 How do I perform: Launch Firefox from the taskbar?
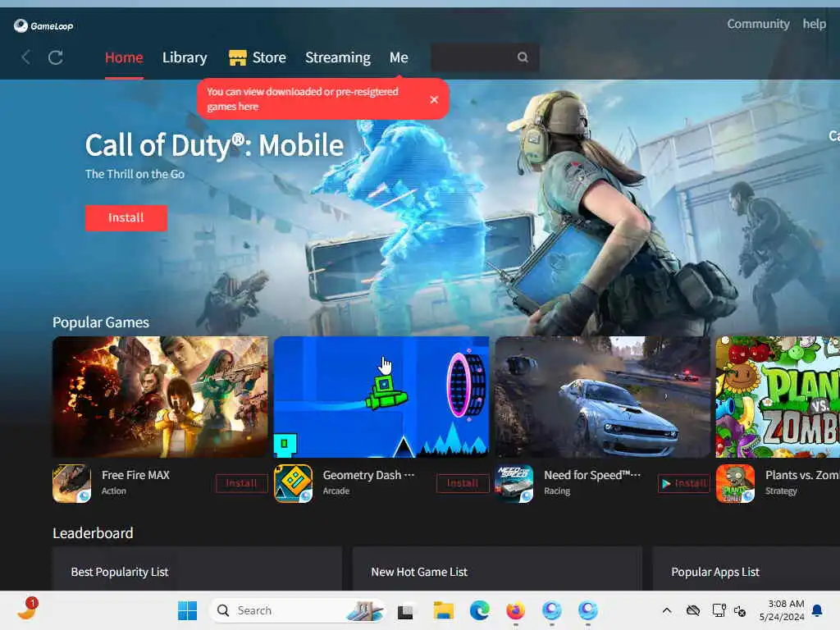515,610
